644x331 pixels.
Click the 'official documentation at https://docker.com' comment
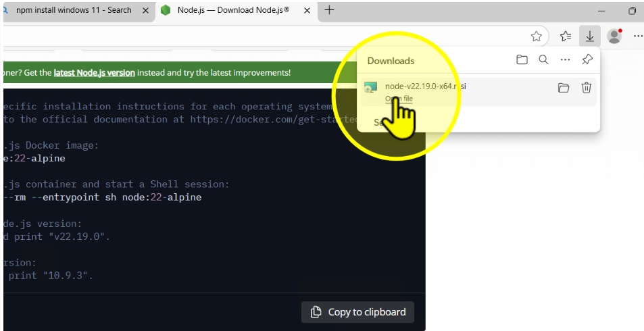pyautogui.click(x=180, y=119)
